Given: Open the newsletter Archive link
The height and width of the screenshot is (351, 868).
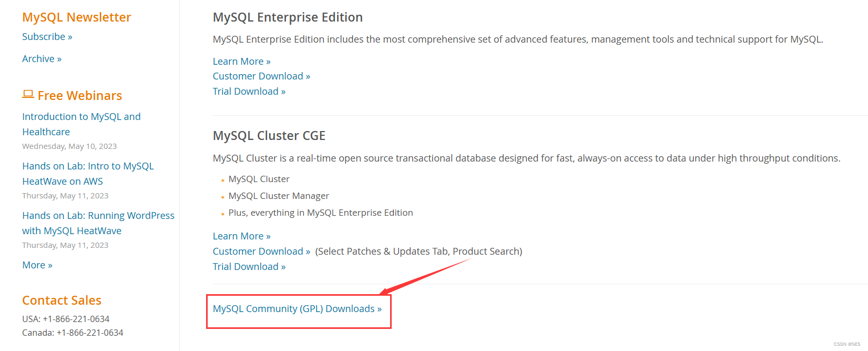Looking at the screenshot, I should 42,59.
